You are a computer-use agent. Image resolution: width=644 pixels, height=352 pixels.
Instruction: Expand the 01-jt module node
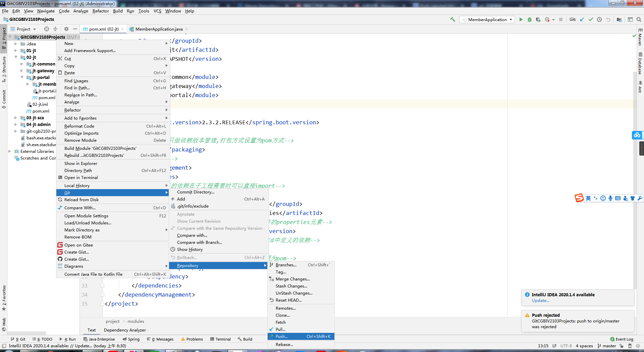point(15,50)
